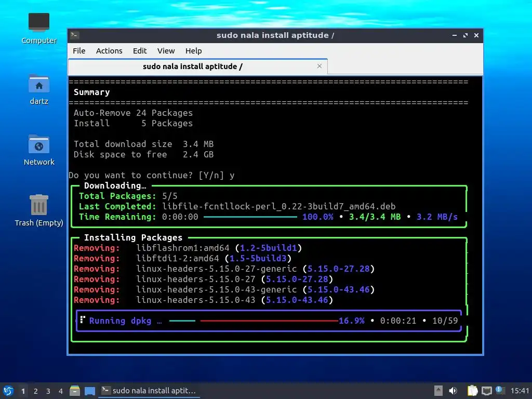Click the 'Summary' heading text

coord(91,92)
